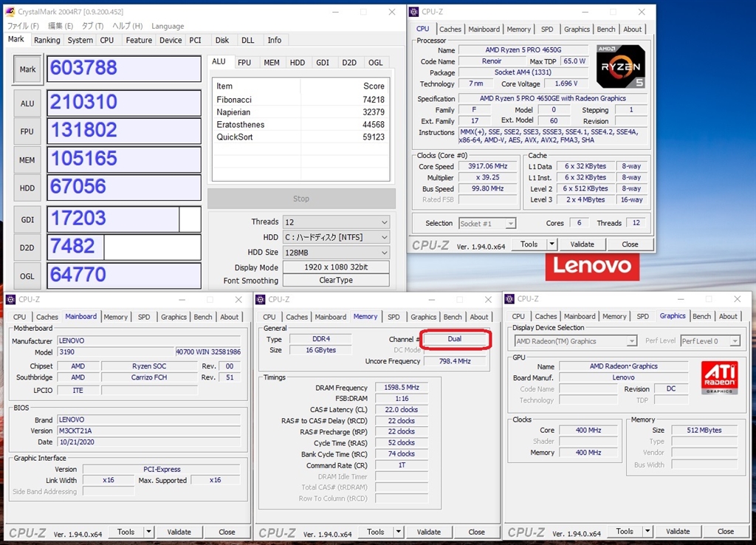Click the total Mark score 603788
This screenshot has width=756, height=545.
click(x=124, y=68)
